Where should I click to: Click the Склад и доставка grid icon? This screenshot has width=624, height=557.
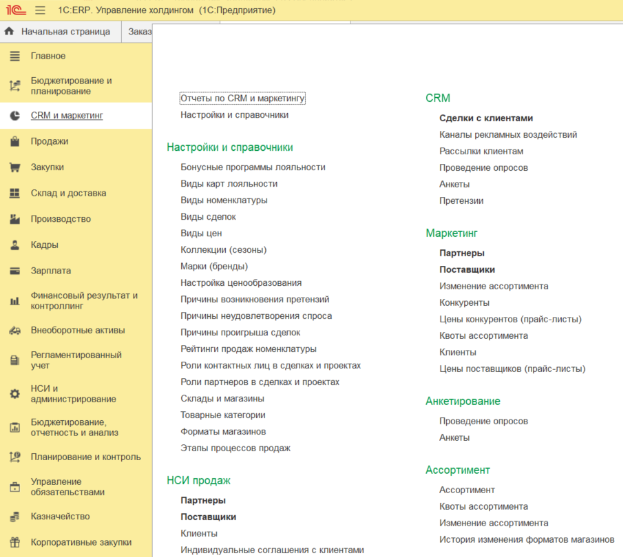click(x=15, y=193)
